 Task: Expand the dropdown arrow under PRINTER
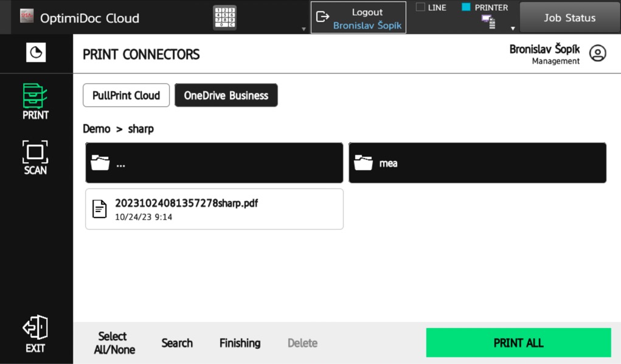coord(513,28)
